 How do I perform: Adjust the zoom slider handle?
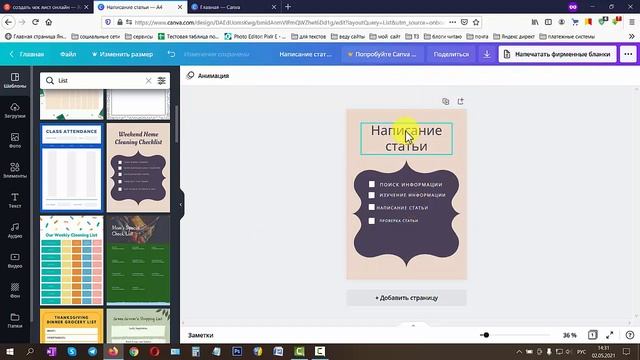486,335
